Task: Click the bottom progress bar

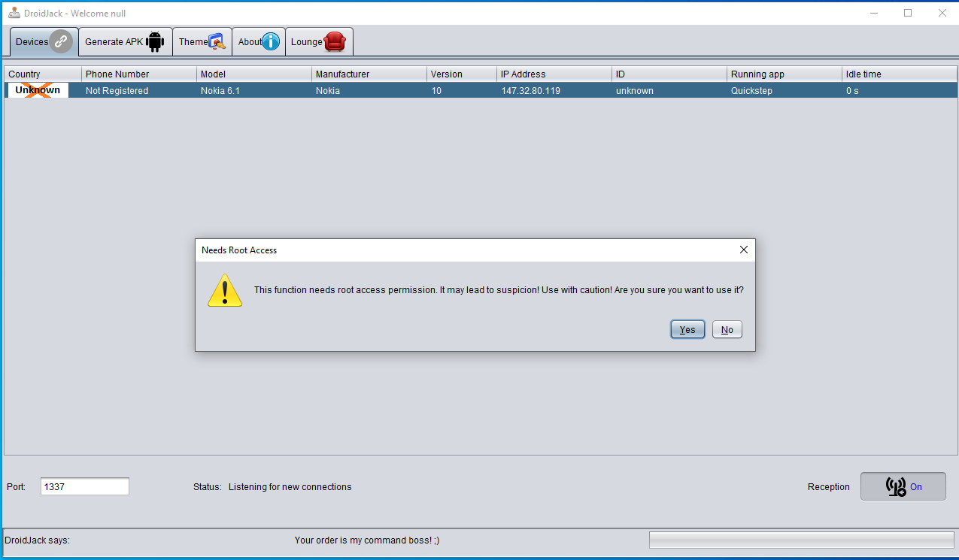Action: pos(802,540)
